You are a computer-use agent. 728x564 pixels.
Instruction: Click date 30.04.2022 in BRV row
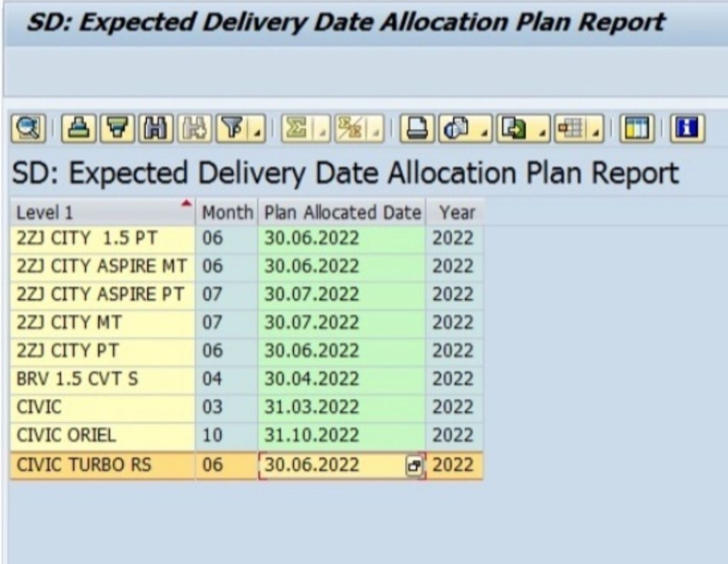342,379
